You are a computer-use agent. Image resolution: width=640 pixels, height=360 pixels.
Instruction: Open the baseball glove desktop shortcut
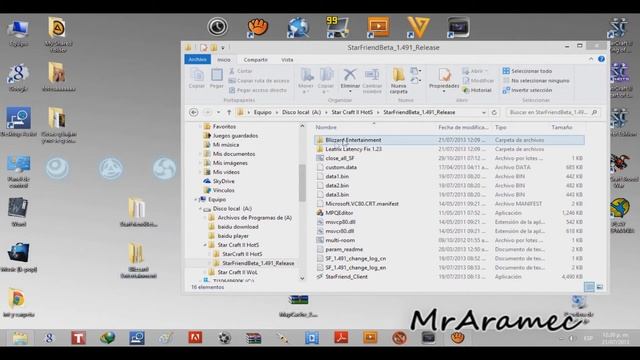[258, 27]
